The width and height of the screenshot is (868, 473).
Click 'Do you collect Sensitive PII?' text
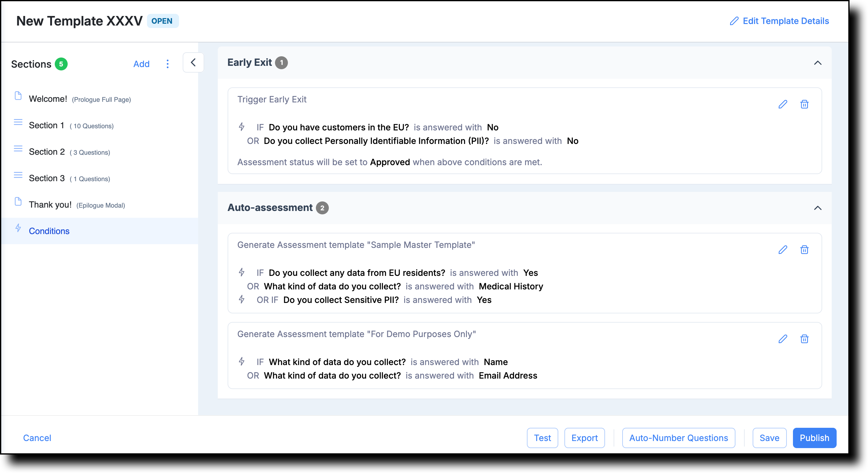click(341, 300)
